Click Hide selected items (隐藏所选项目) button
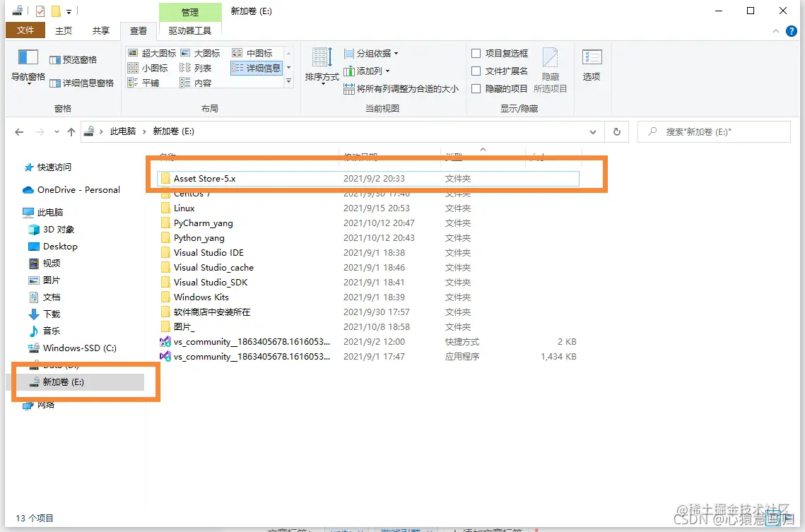Viewport: 805px width, 532px height. coord(551,71)
